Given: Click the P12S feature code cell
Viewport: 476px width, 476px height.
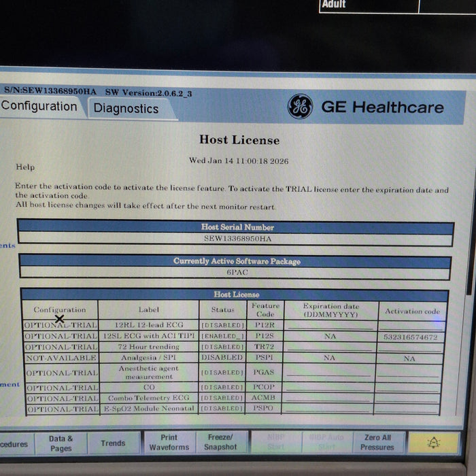Looking at the screenshot, I should pos(265,336).
